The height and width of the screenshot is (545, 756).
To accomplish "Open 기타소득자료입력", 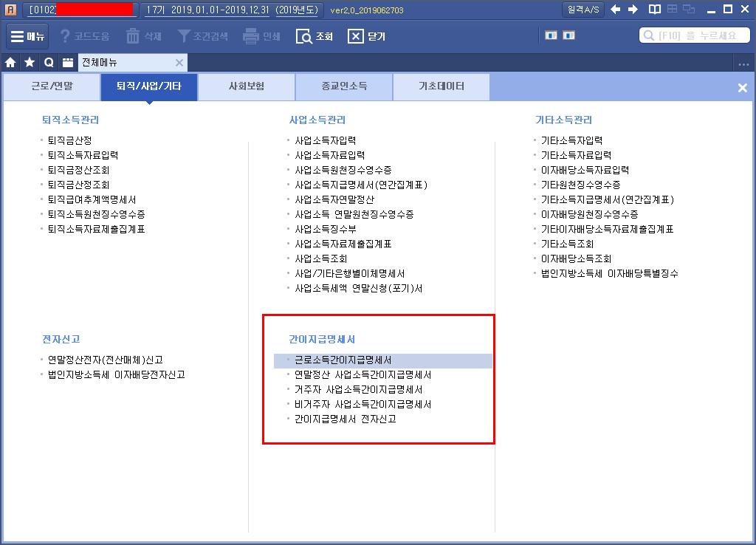I will tap(576, 155).
